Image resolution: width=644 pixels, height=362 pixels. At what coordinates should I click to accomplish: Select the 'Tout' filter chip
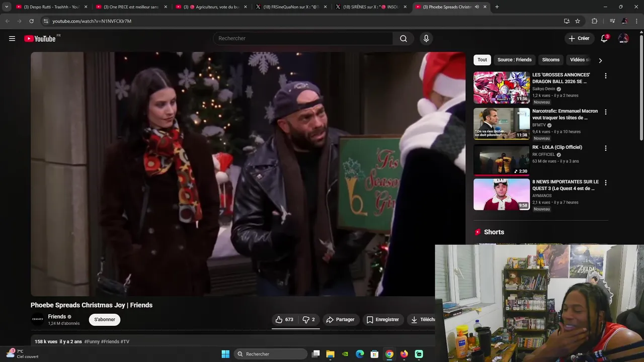(x=482, y=60)
